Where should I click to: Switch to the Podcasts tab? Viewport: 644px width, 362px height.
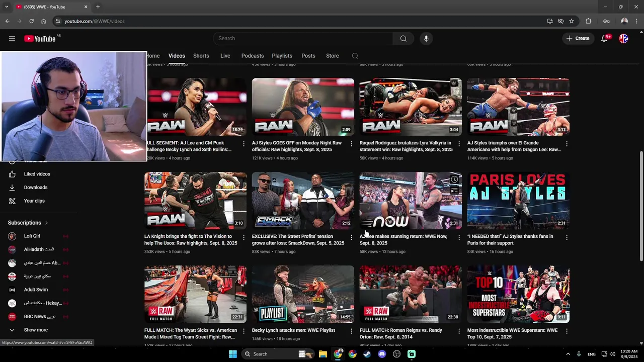click(x=253, y=56)
